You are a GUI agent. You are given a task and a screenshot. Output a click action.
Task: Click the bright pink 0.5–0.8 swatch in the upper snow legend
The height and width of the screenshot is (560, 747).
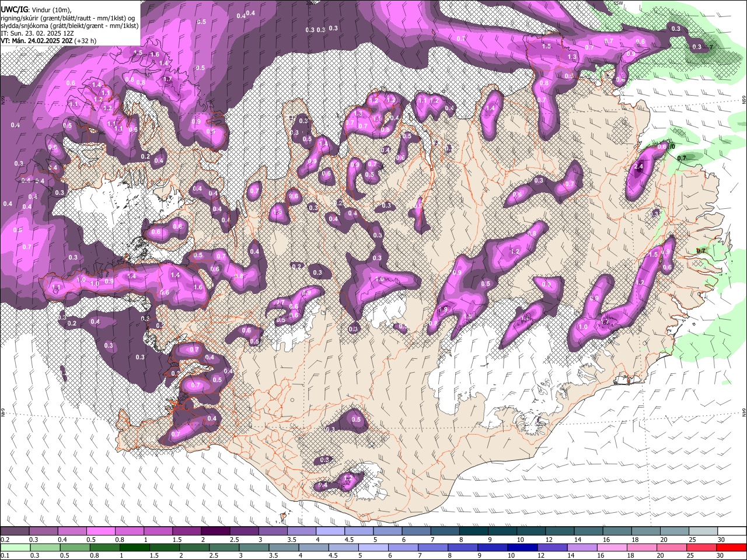point(100,531)
